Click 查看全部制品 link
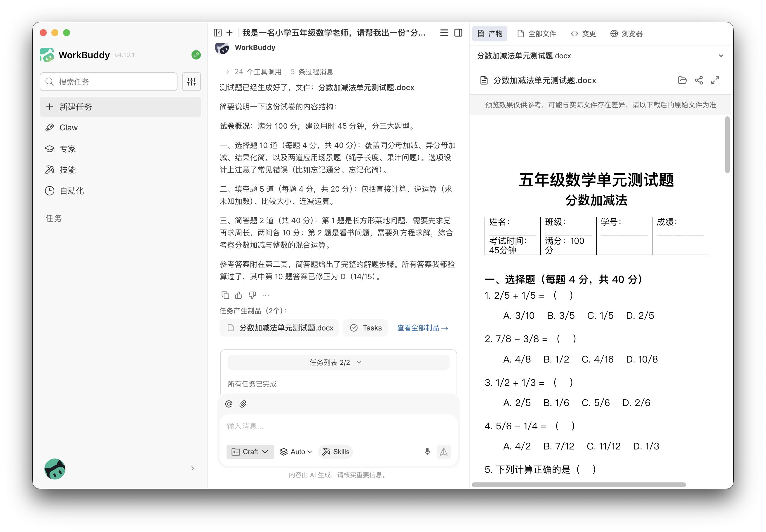Viewport: 766px width, 532px height. pos(422,328)
